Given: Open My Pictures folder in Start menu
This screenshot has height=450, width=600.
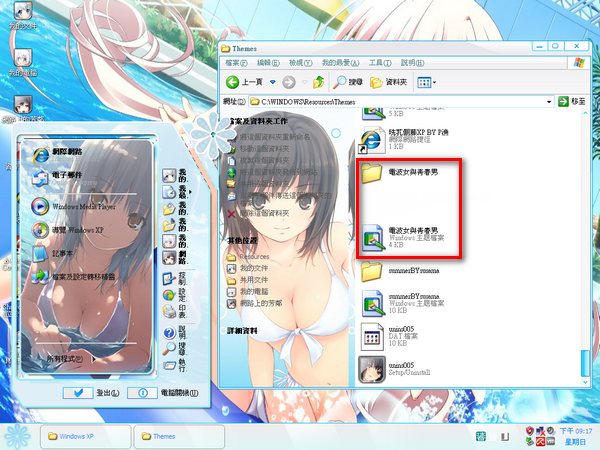Looking at the screenshot, I should pos(175,209).
